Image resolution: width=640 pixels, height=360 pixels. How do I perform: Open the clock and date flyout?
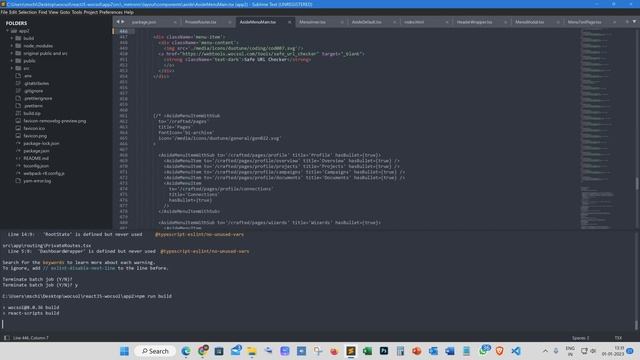[x=613, y=351]
